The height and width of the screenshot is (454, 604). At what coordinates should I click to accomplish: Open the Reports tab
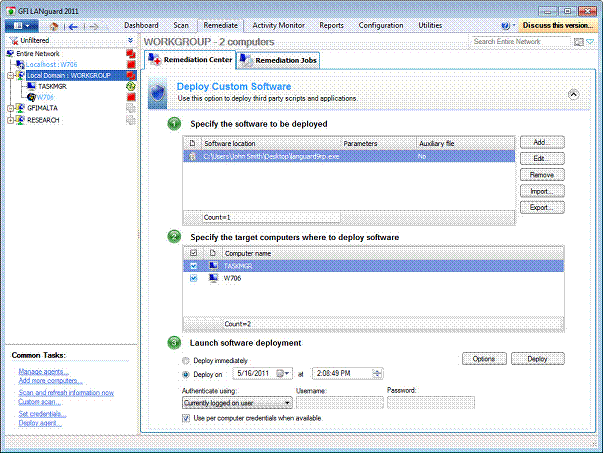(331, 25)
